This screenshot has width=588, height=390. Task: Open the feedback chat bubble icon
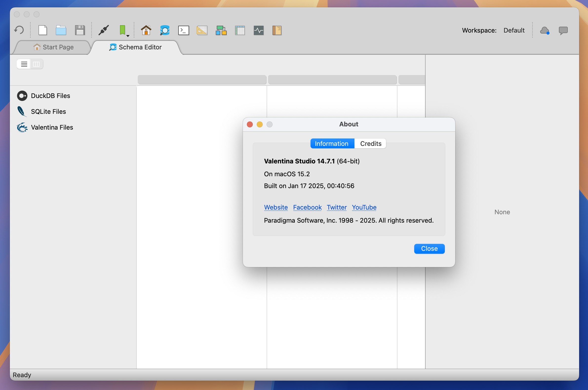pyautogui.click(x=563, y=30)
